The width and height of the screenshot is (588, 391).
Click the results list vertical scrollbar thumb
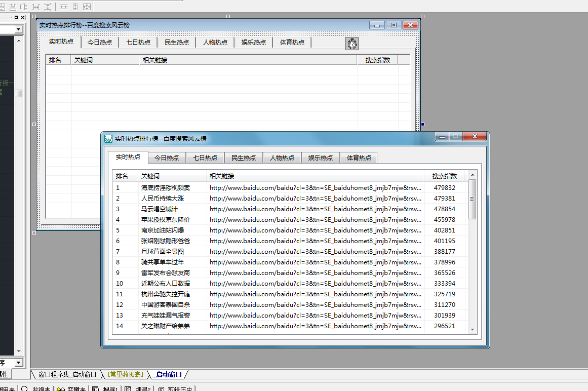point(473,199)
